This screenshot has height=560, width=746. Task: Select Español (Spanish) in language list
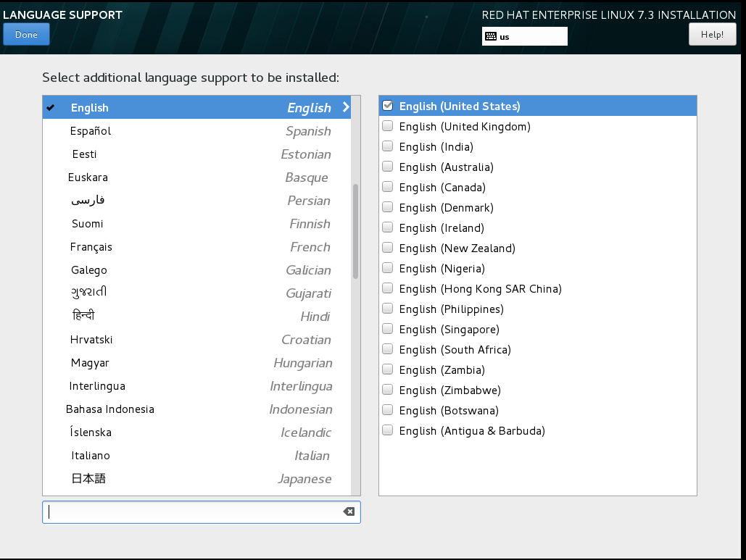coord(197,130)
